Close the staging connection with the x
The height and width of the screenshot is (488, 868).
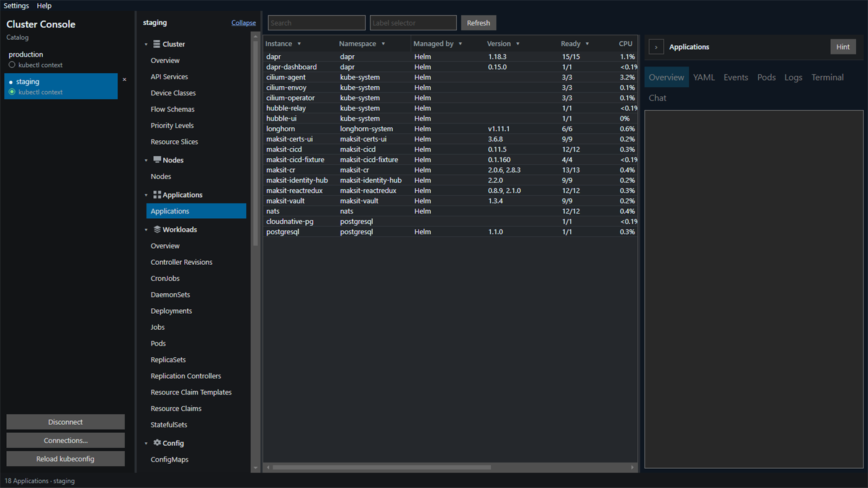click(x=124, y=79)
